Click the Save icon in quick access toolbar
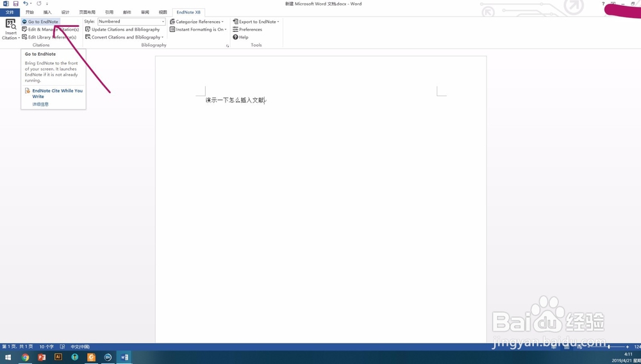Image resolution: width=641 pixels, height=364 pixels. point(15,4)
